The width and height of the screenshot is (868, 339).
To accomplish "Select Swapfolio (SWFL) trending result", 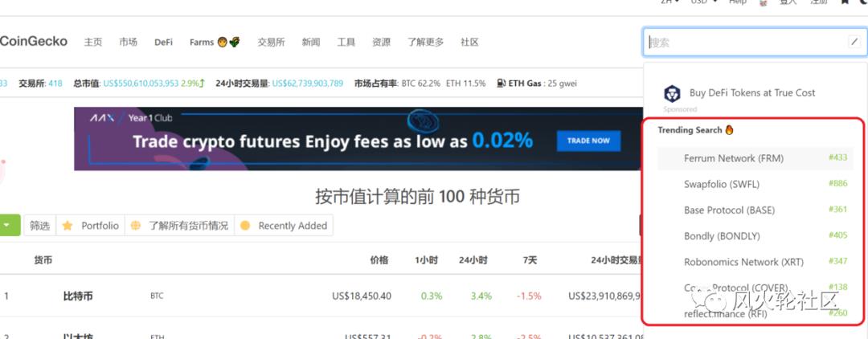I will (x=755, y=184).
